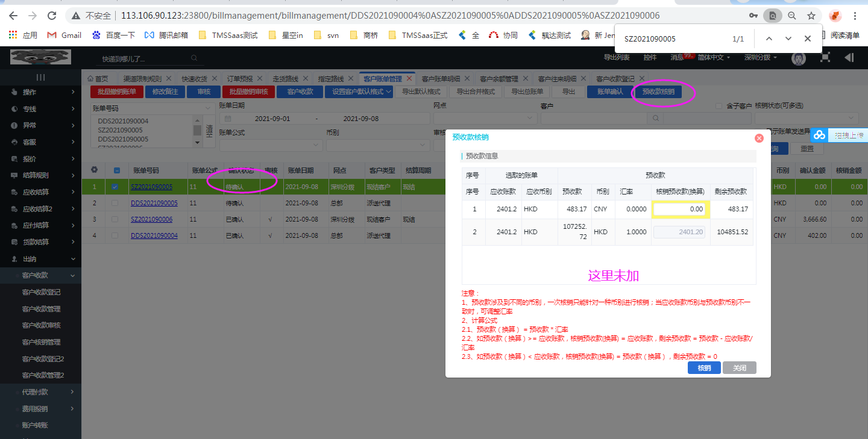This screenshot has width=868, height=439.
Task: Open the Chrome three-dot menu
Action: point(855,16)
